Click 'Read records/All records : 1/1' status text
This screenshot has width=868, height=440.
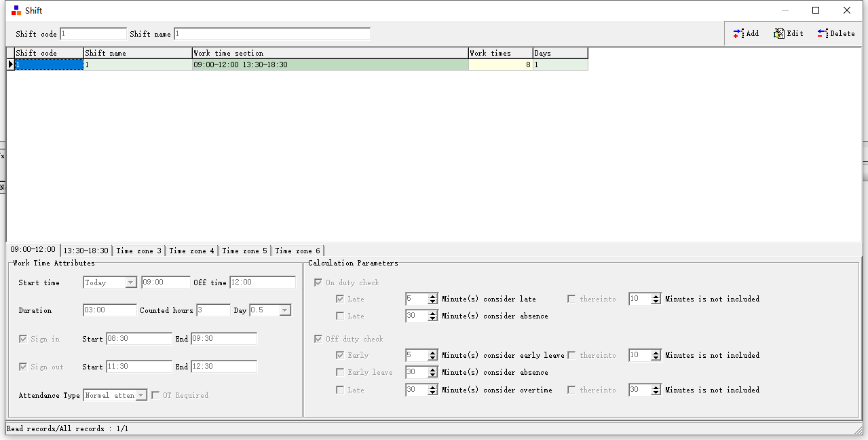[67, 428]
